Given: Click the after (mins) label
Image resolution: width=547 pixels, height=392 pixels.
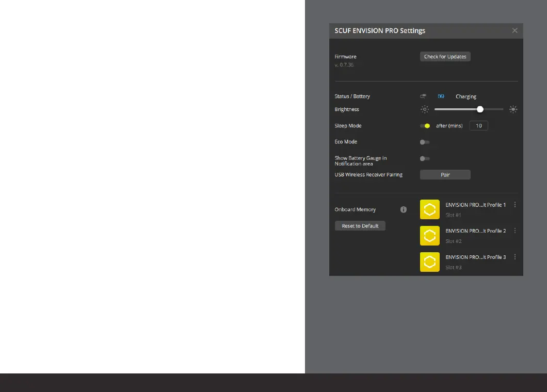Looking at the screenshot, I should (x=449, y=125).
